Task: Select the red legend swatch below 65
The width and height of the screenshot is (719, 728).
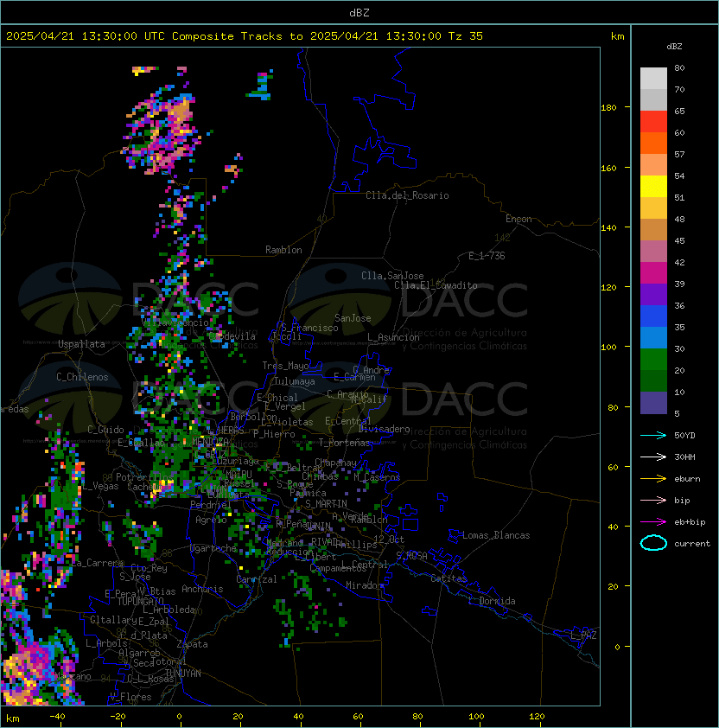Action: tap(653, 122)
